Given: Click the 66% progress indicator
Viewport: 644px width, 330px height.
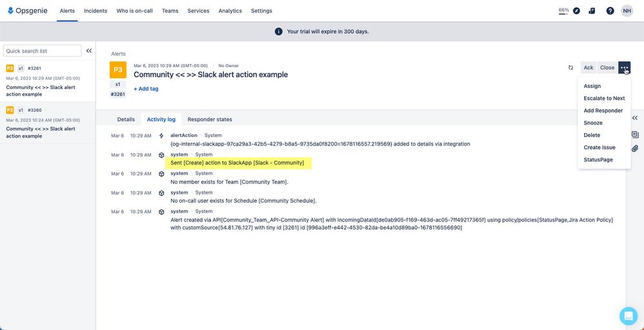Looking at the screenshot, I should coord(564,11).
